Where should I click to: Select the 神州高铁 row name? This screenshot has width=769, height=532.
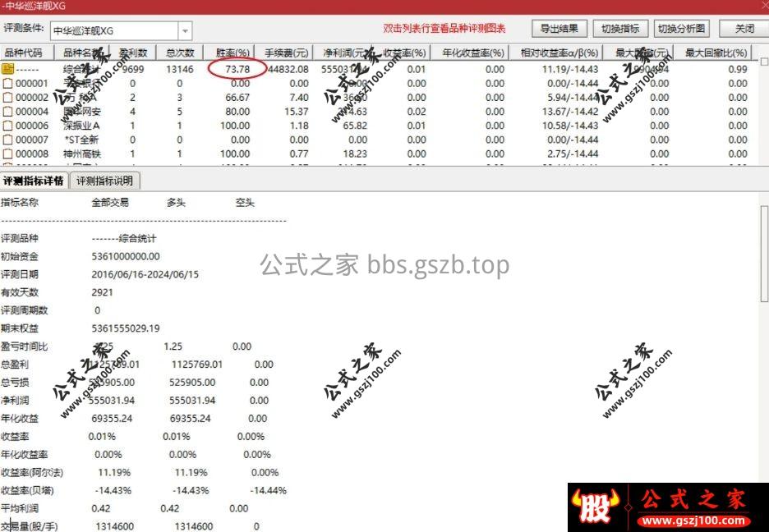(82, 154)
